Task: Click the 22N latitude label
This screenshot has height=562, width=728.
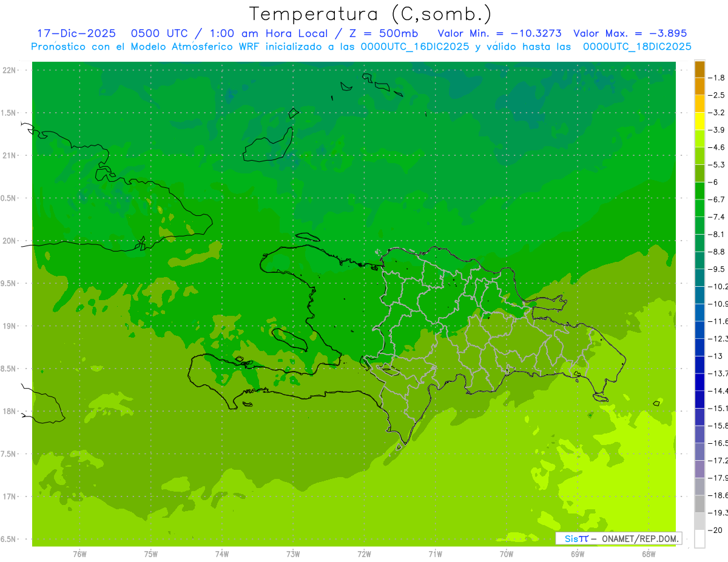Action: coord(9,70)
